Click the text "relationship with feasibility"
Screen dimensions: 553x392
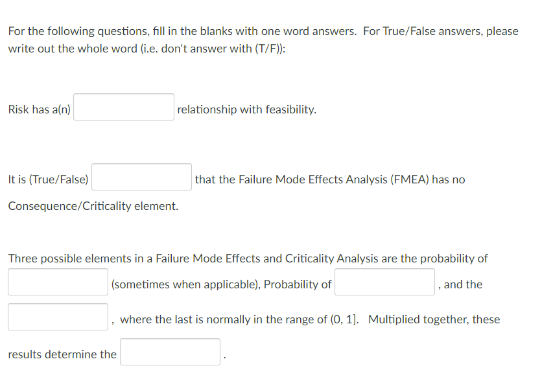click(x=246, y=109)
